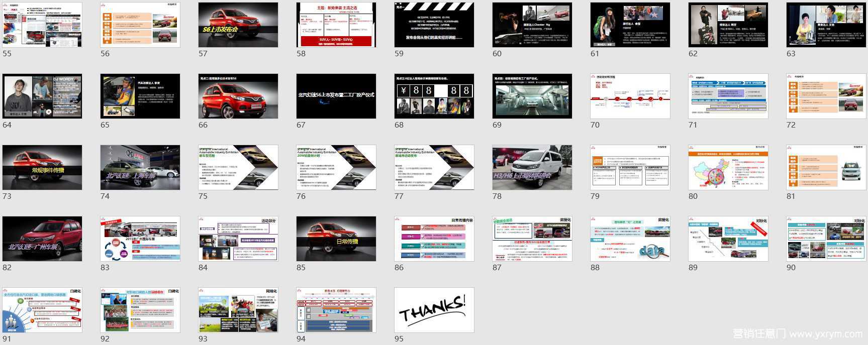Select slide 84 活动部分 thumbnail

238,239
